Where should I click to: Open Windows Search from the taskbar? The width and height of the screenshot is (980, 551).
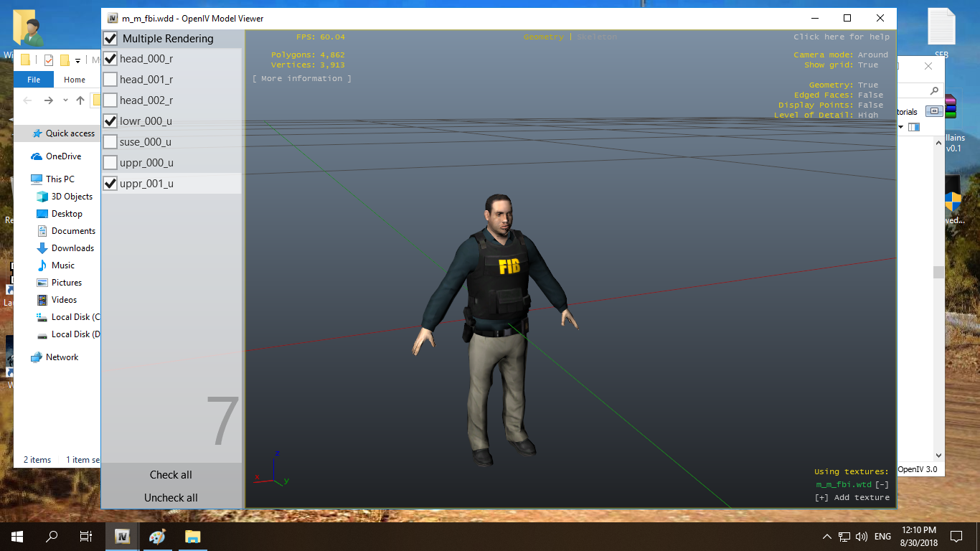point(52,537)
